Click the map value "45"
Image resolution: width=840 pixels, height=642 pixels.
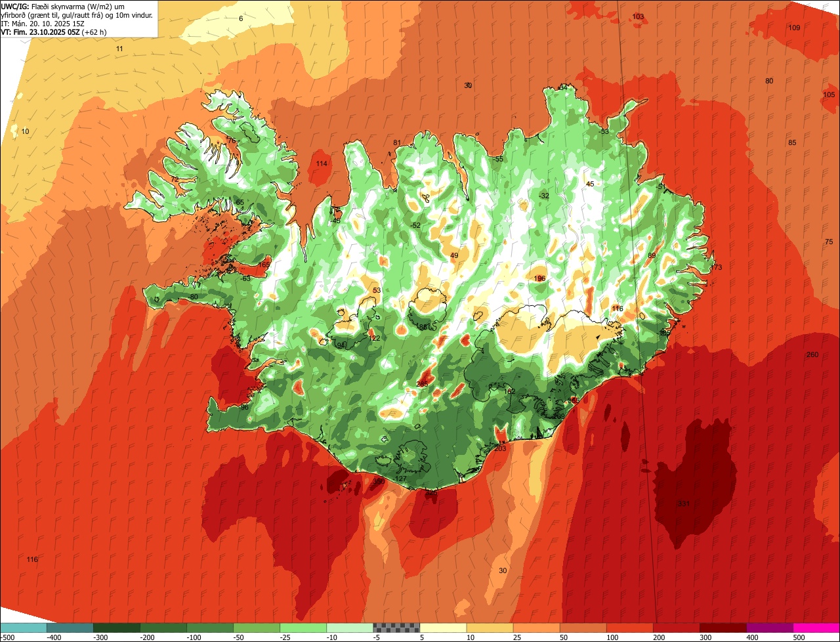(590, 184)
